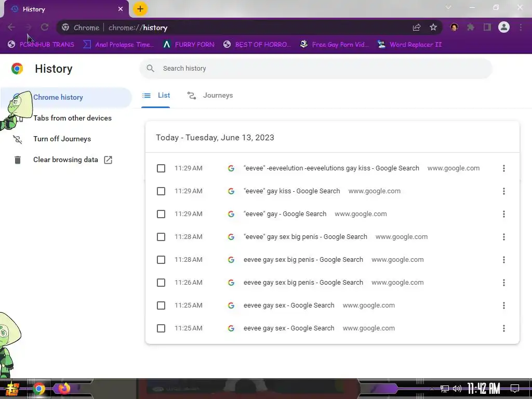The width and height of the screenshot is (532, 399).
Task: Click the round avatar extension icon in toolbar
Action: [454, 27]
